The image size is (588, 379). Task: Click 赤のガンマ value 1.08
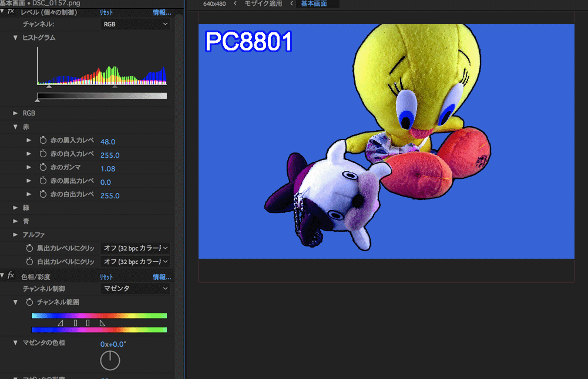point(107,169)
